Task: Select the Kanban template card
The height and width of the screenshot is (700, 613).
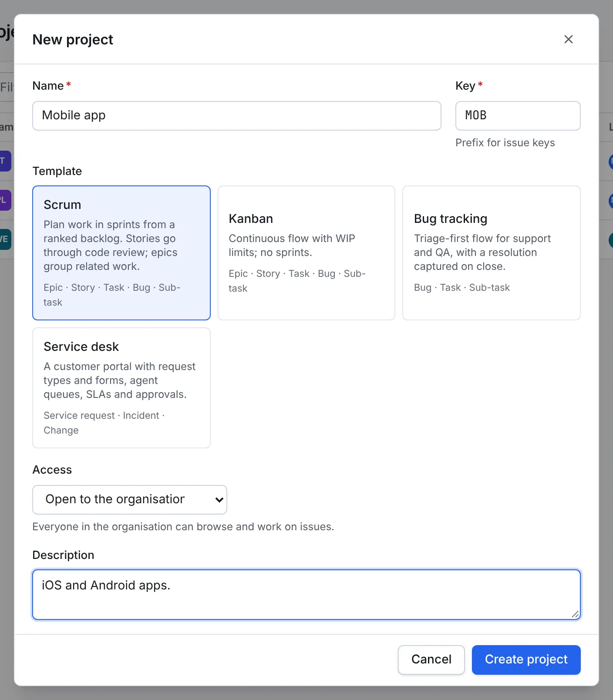Action: pyautogui.click(x=306, y=253)
